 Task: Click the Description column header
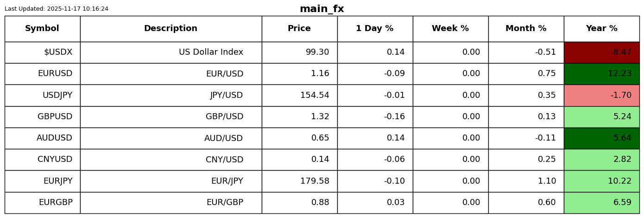pyautogui.click(x=170, y=29)
